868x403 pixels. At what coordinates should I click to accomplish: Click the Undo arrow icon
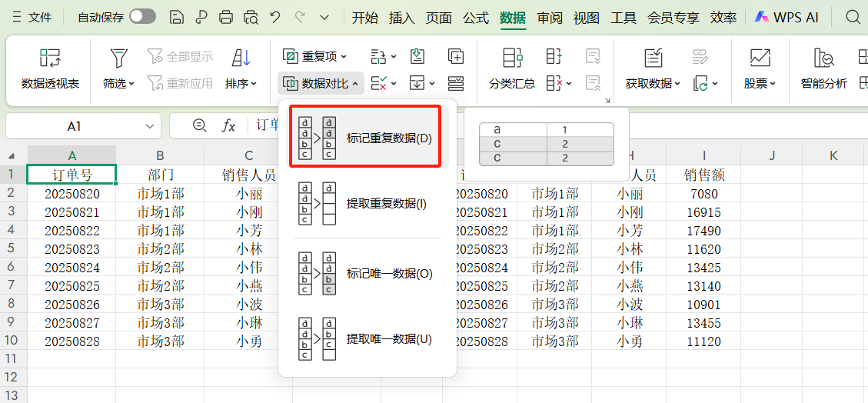click(x=275, y=17)
